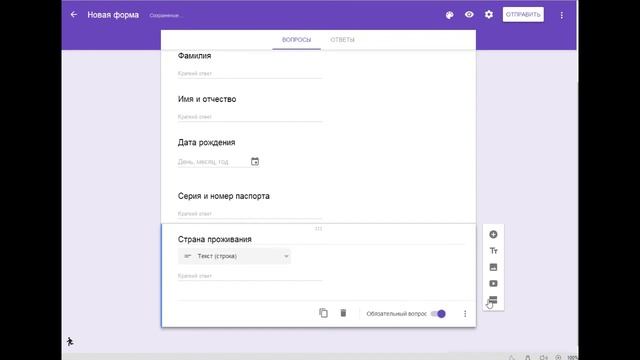This screenshot has height=360, width=640.
Task: Select the Имя и отчество question
Action: point(207,99)
